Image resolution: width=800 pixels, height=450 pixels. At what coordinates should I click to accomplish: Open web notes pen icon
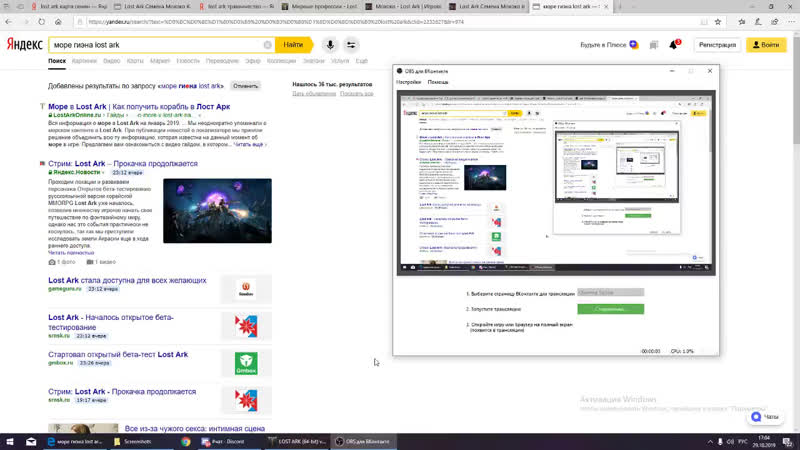point(758,22)
